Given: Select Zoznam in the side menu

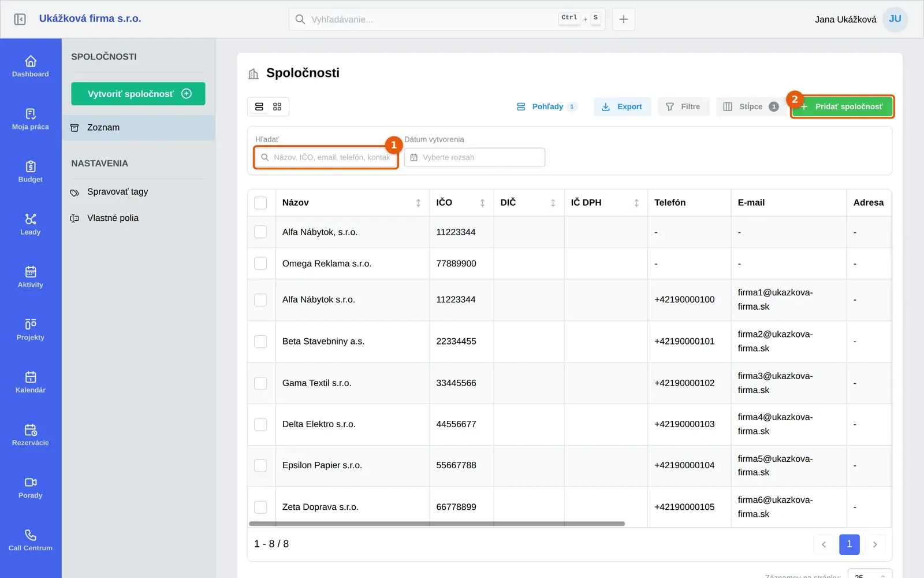Looking at the screenshot, I should tap(139, 128).
